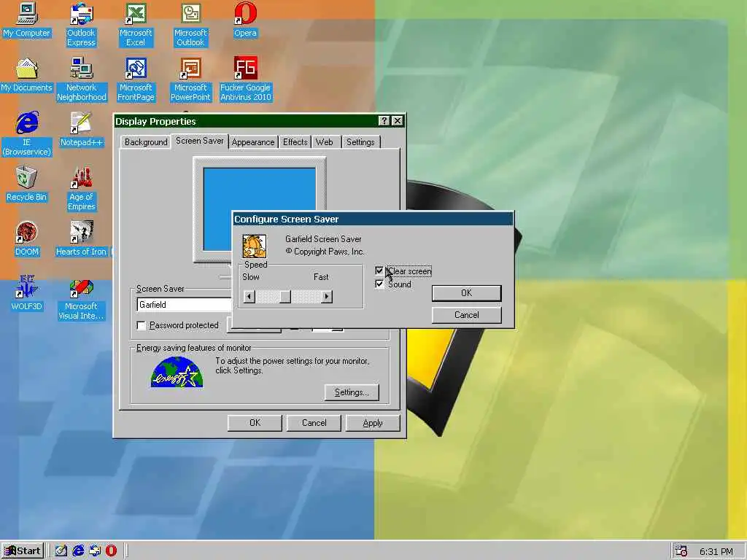Switch to the Settings tab
The height and width of the screenshot is (560, 747).
tap(360, 142)
